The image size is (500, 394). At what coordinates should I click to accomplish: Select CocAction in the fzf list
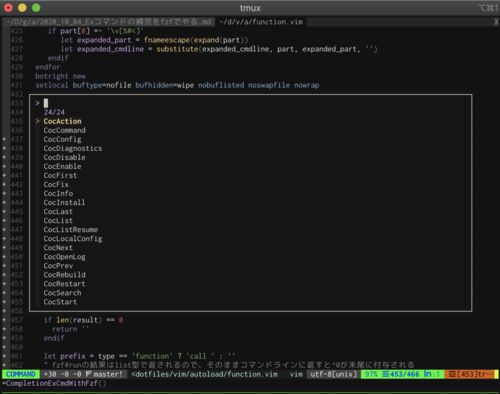tap(62, 121)
